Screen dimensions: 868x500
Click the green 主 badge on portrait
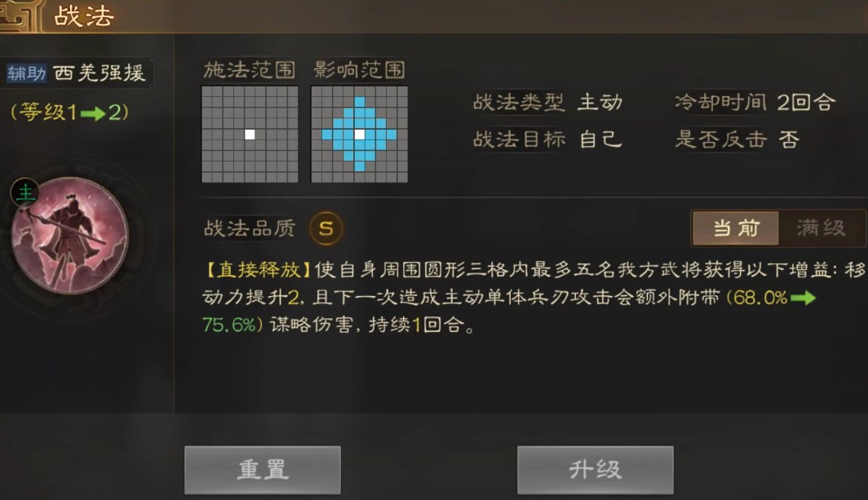(25, 192)
